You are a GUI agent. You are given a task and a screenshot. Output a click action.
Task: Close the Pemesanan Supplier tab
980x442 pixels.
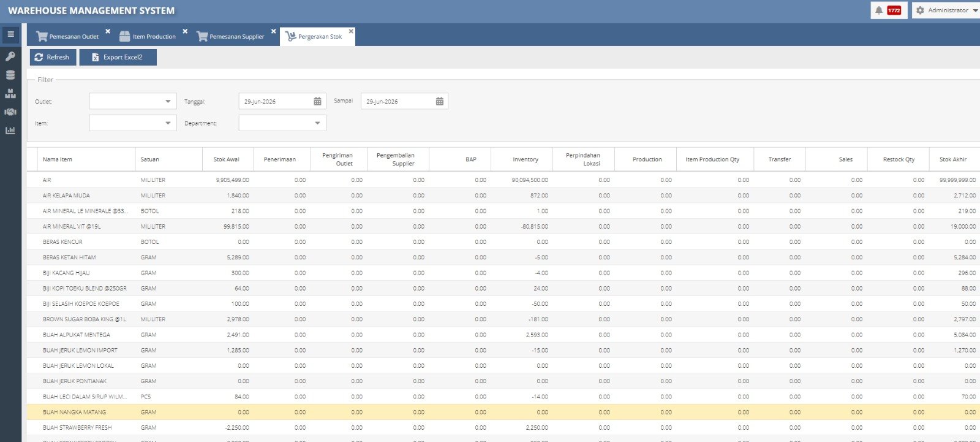pyautogui.click(x=273, y=31)
